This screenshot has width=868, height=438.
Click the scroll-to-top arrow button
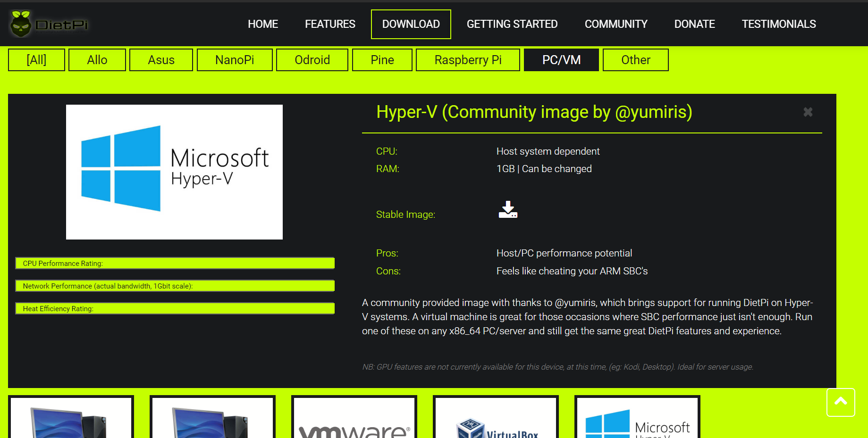[841, 402]
